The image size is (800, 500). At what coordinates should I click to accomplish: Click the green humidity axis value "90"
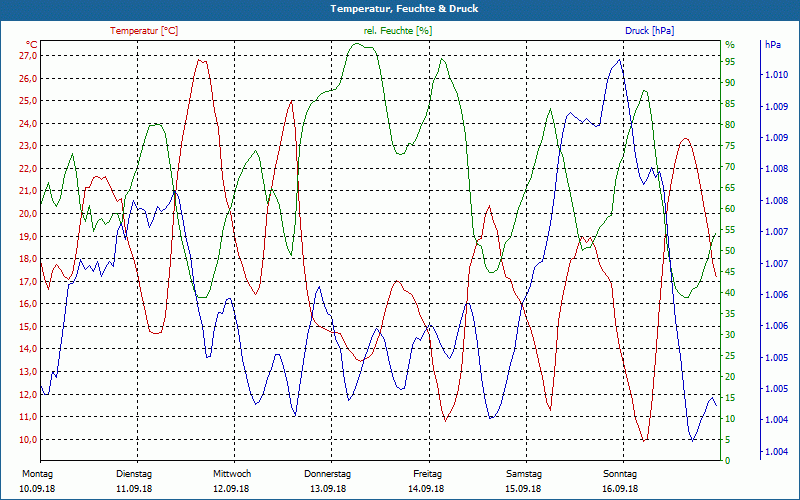click(730, 83)
